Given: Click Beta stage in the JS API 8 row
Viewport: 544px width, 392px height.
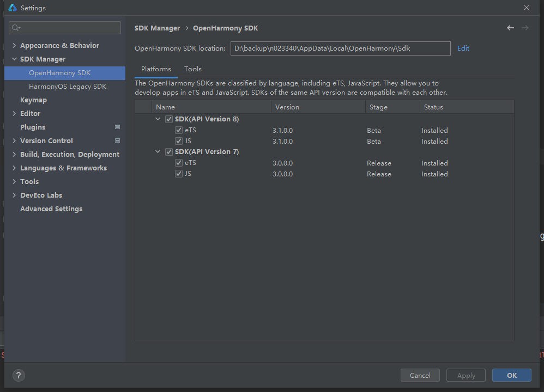Looking at the screenshot, I should point(373,142).
